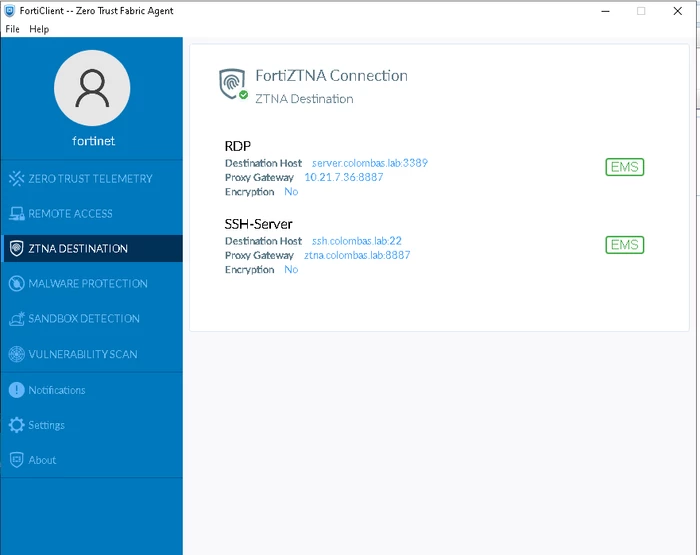This screenshot has width=700, height=555.
Task: Show the Notifications label
Action: tap(57, 390)
